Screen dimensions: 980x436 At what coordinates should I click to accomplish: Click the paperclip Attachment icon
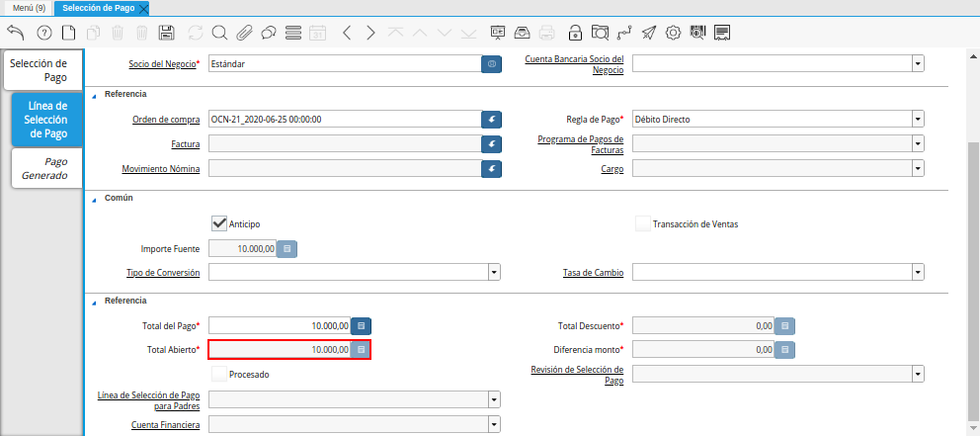(x=244, y=33)
